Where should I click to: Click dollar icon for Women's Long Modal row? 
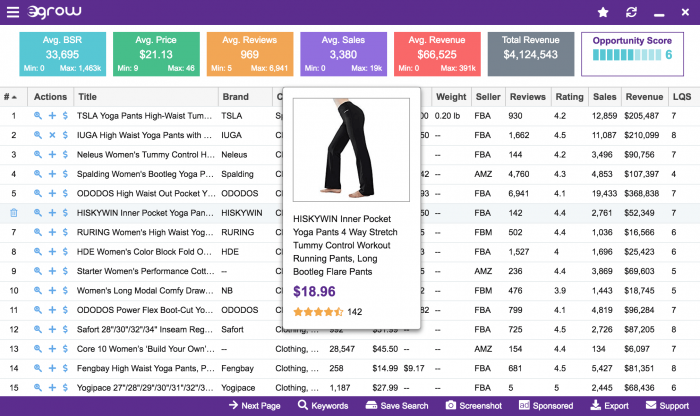pyautogui.click(x=65, y=291)
